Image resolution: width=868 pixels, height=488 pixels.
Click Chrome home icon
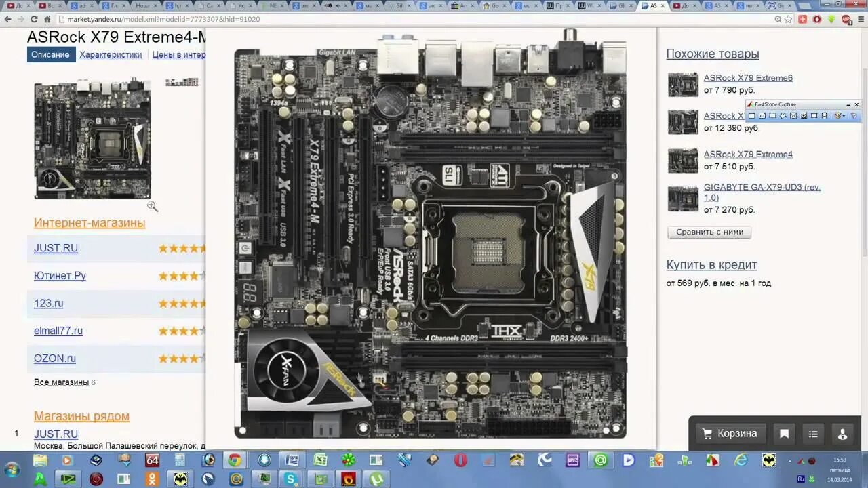pos(47,19)
